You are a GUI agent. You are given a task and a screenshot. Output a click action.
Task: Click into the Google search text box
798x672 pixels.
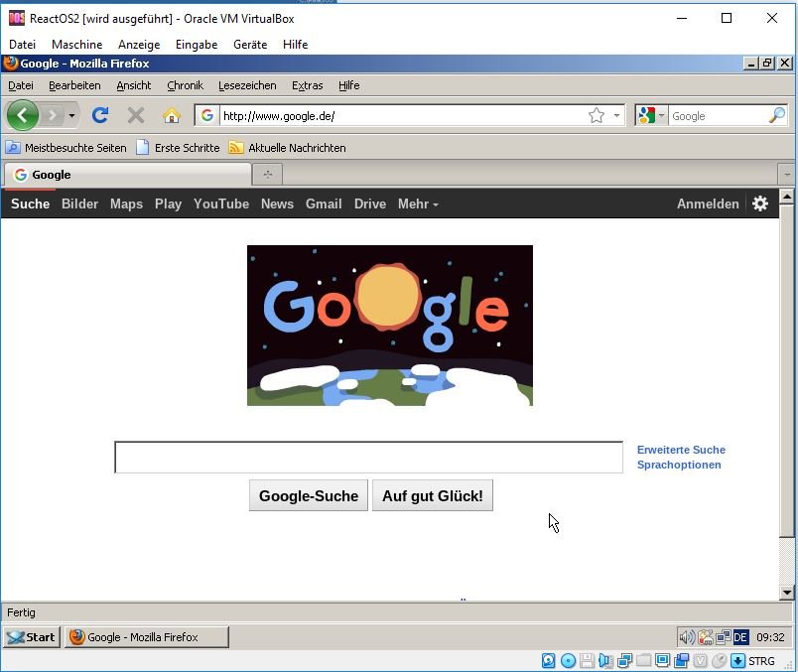[368, 458]
